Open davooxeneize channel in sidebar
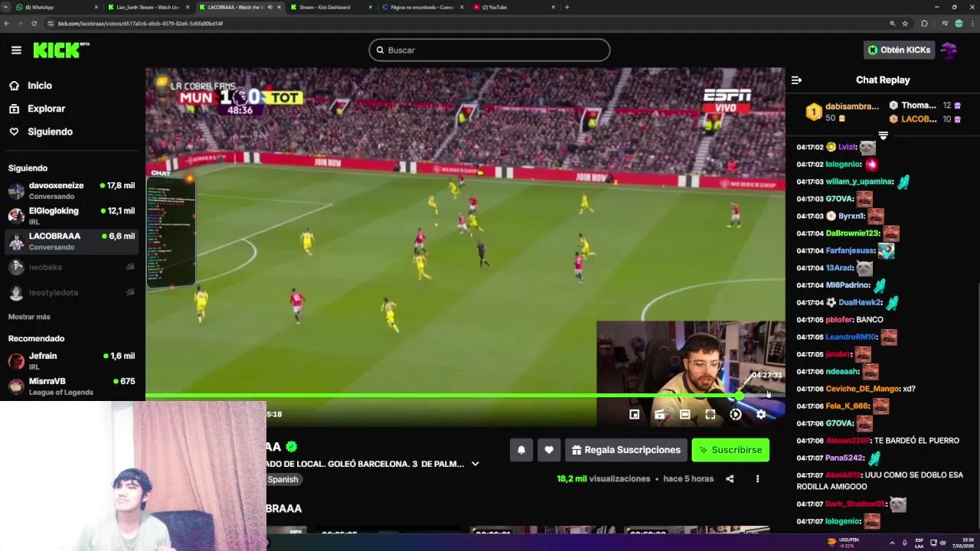 click(72, 191)
